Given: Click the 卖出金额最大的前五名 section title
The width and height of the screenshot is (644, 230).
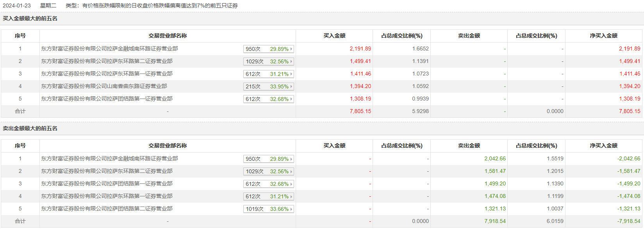Looking at the screenshot, I should [x=30, y=129].
